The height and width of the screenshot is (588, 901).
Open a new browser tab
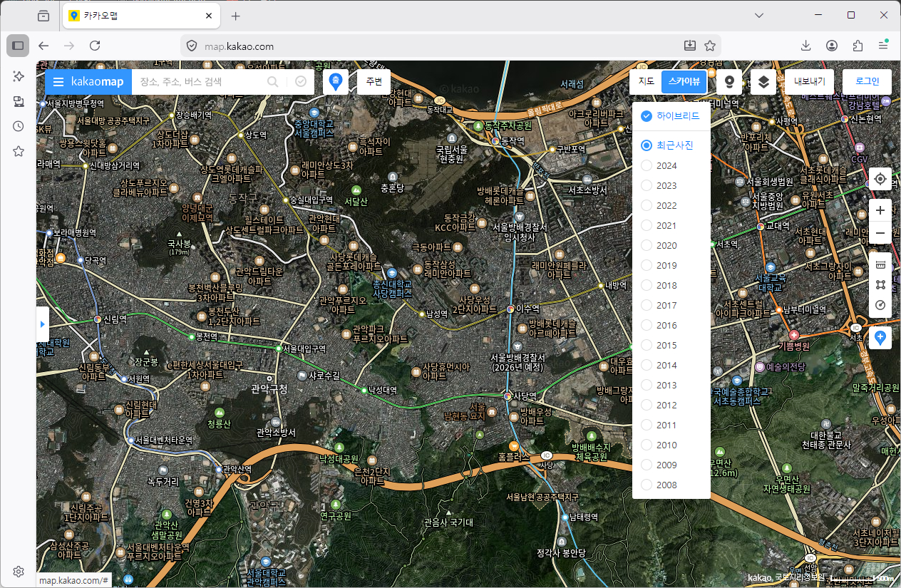(x=236, y=16)
